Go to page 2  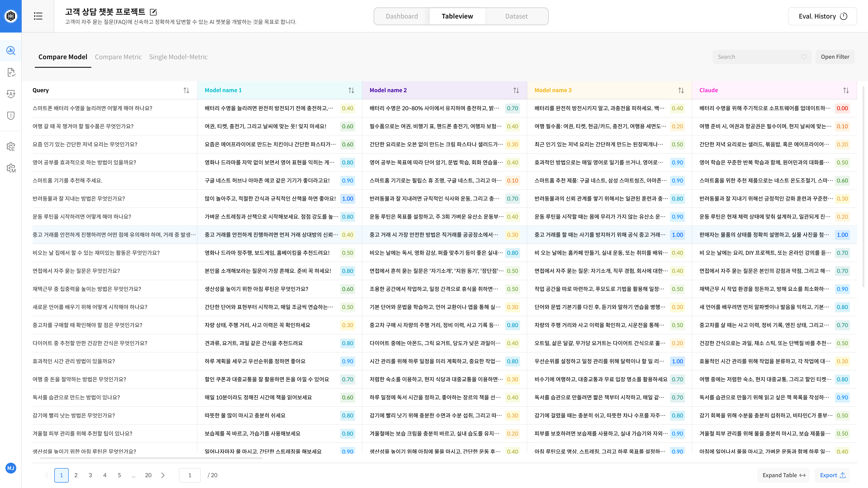76,475
